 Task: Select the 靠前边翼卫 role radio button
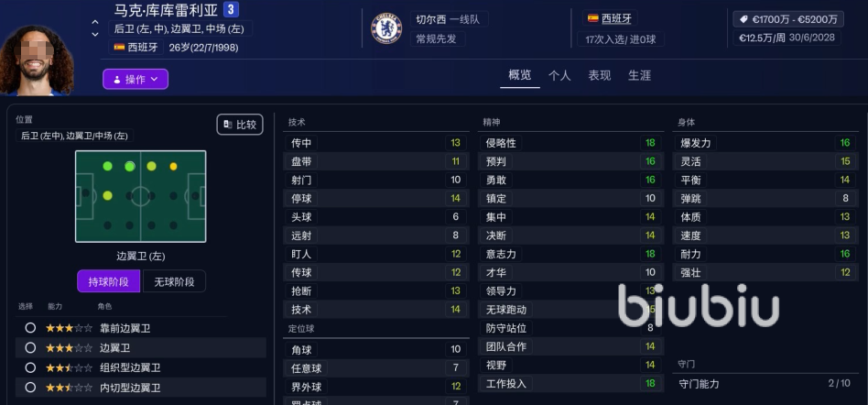pyautogui.click(x=30, y=327)
